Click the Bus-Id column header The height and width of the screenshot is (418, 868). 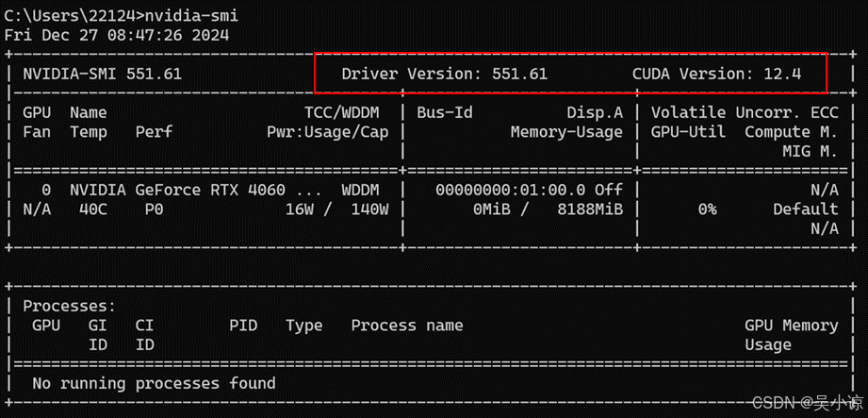[x=445, y=112]
